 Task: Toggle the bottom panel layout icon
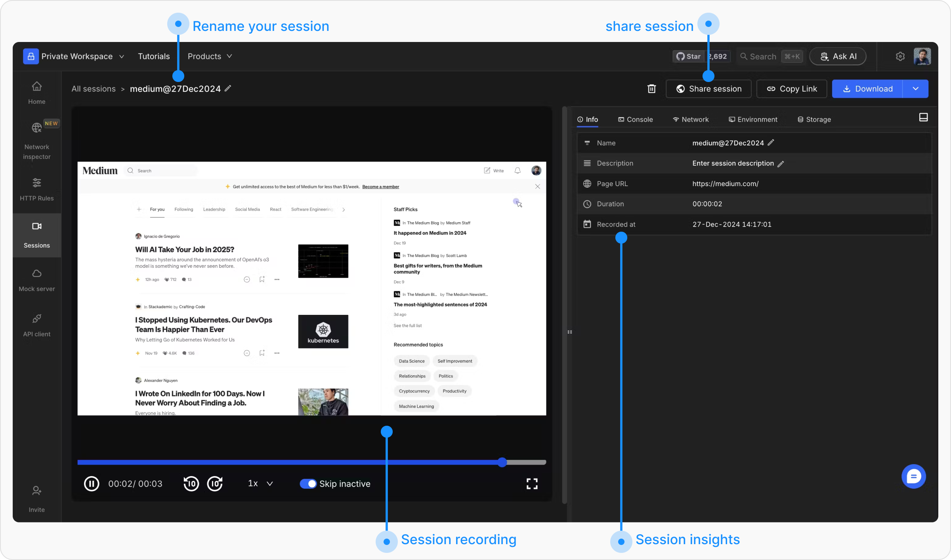923,117
